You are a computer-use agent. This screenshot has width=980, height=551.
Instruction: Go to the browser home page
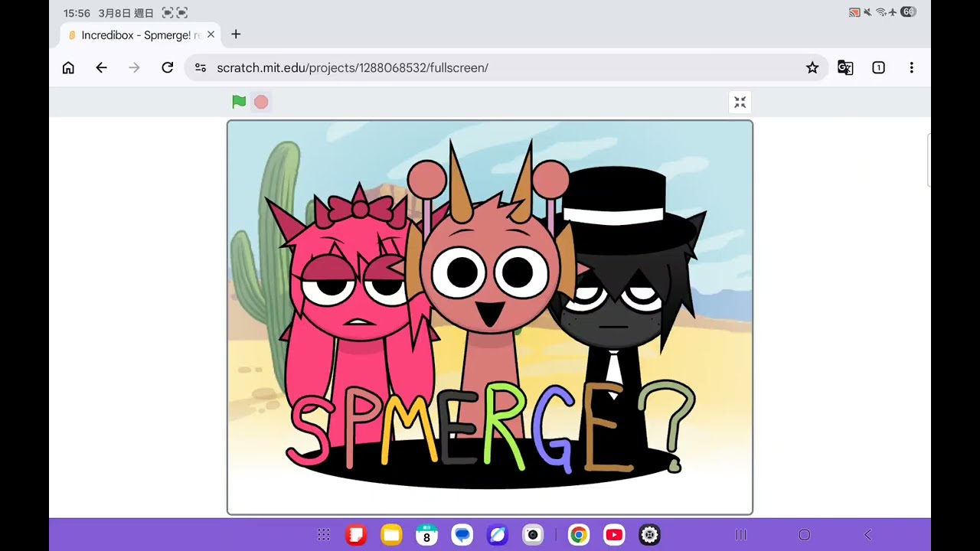point(68,67)
